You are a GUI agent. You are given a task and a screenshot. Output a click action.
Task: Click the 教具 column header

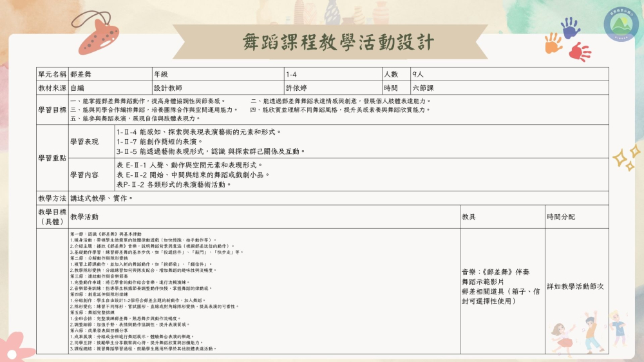click(x=502, y=216)
